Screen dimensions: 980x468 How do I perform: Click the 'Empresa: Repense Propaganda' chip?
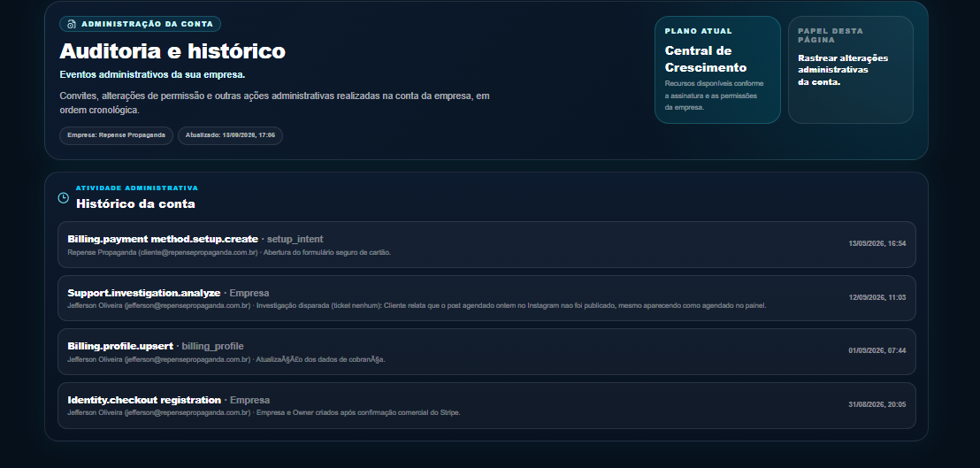pos(116,135)
